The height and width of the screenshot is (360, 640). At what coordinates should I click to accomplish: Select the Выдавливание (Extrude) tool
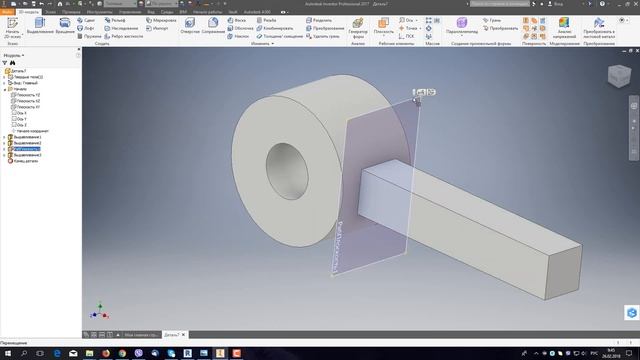[x=40, y=26]
